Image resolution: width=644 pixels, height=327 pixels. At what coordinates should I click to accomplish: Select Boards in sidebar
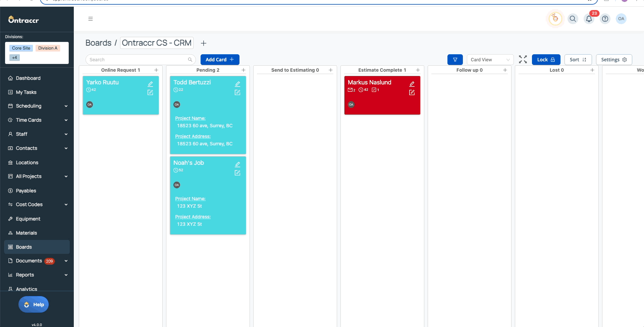[37, 247]
